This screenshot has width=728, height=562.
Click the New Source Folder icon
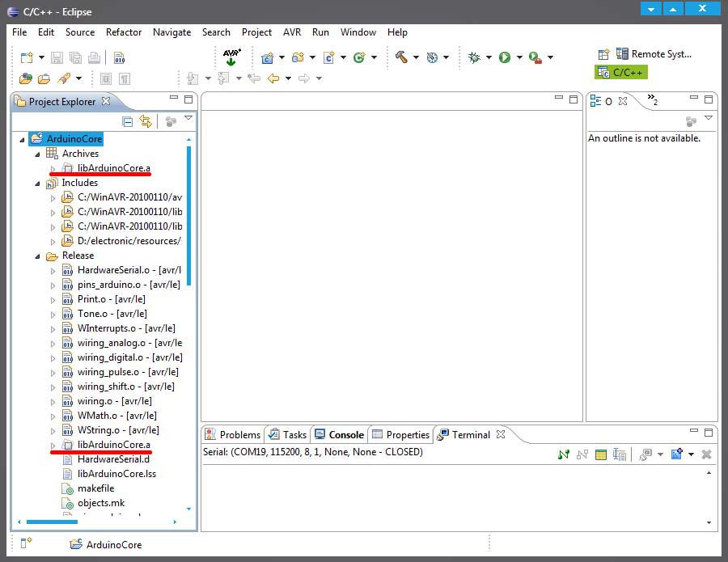298,57
